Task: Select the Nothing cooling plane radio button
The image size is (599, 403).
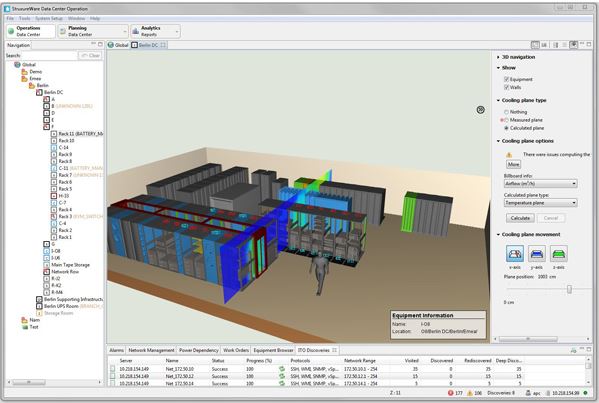Action: tap(506, 112)
